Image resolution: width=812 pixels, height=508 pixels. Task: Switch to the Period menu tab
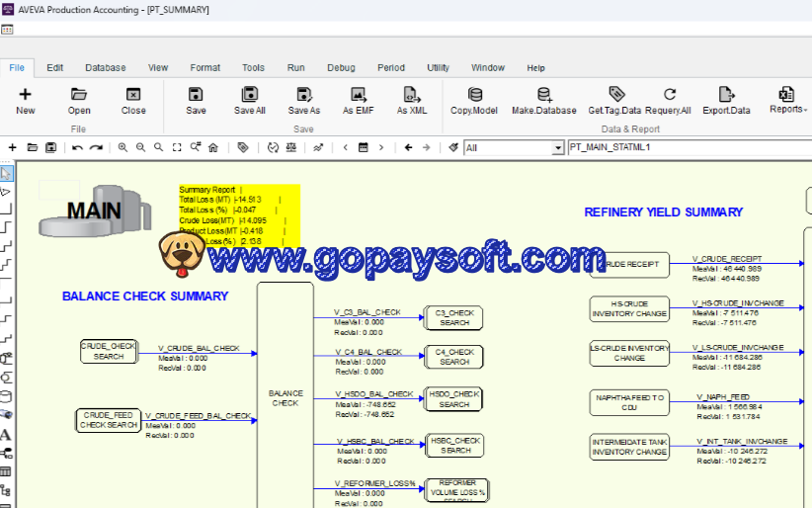tap(390, 68)
